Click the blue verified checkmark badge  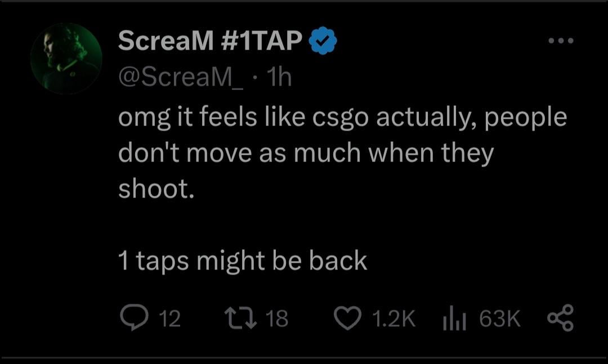click(323, 42)
